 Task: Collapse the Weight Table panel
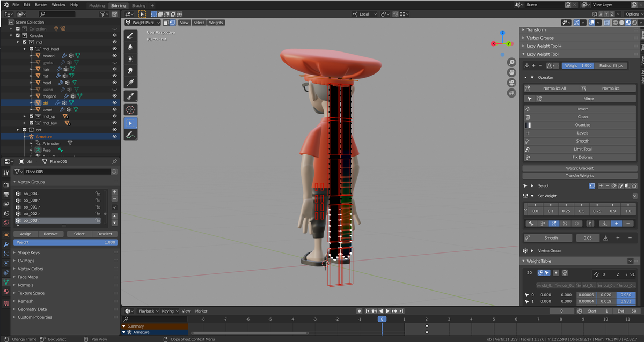point(538,261)
